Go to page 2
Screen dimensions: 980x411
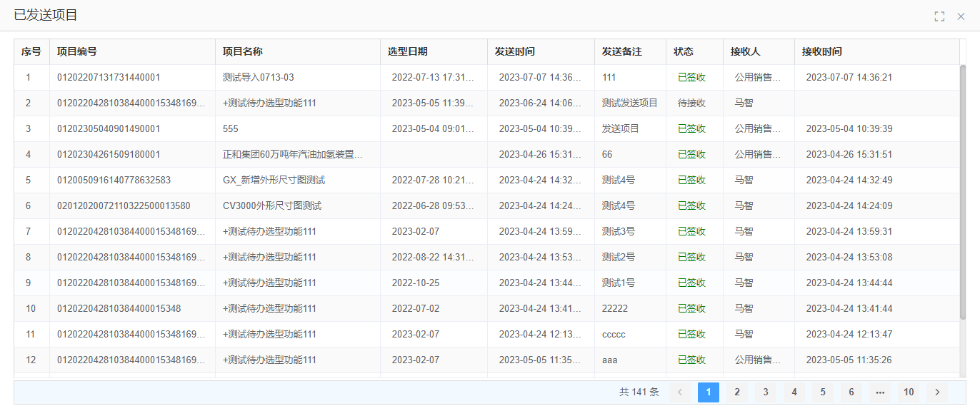click(x=737, y=392)
